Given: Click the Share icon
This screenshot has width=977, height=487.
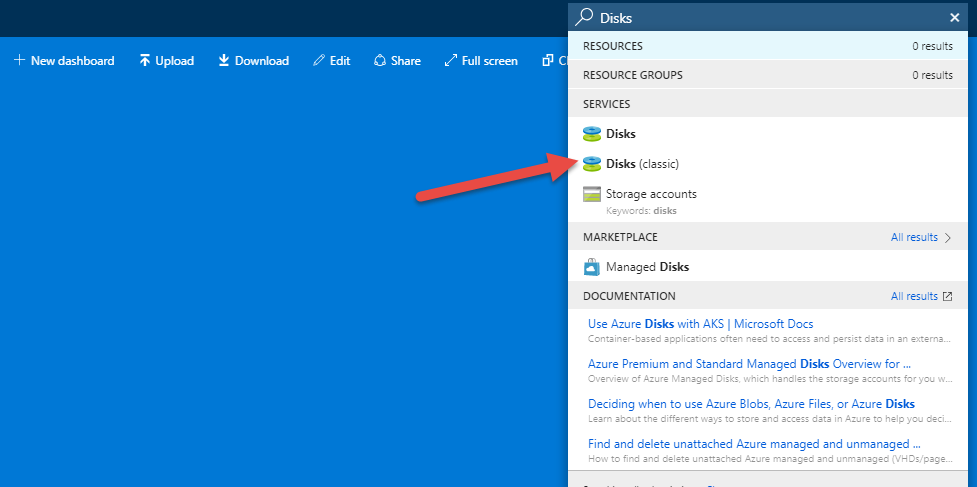Looking at the screenshot, I should pyautogui.click(x=379, y=60).
